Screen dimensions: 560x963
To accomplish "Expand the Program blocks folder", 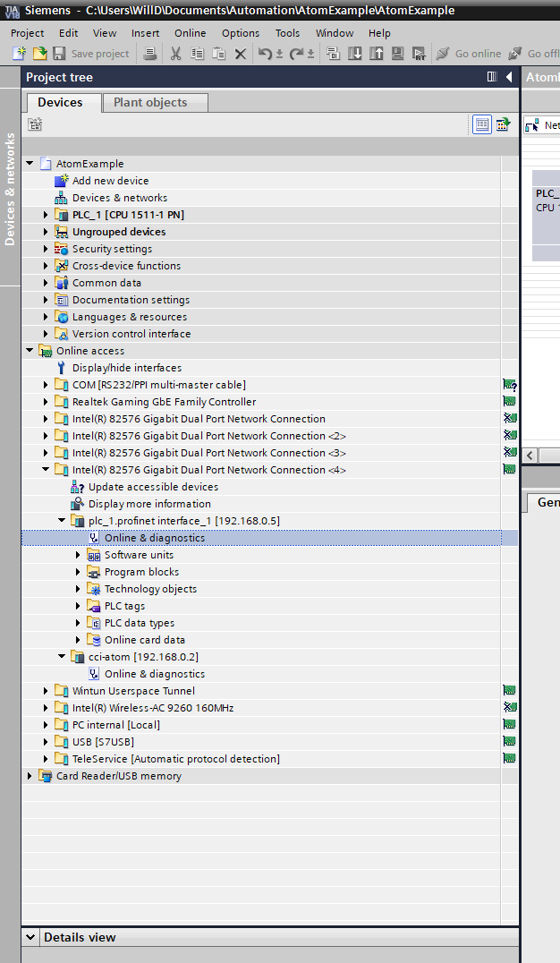I will tap(79, 572).
